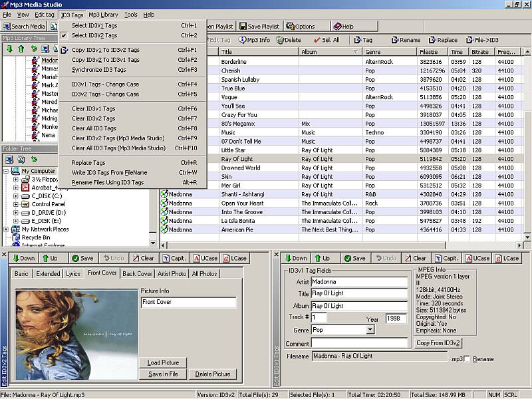Screen dimensions: 532x399
Task: Enable the Rename checkbox beside filename
Action: [467, 359]
